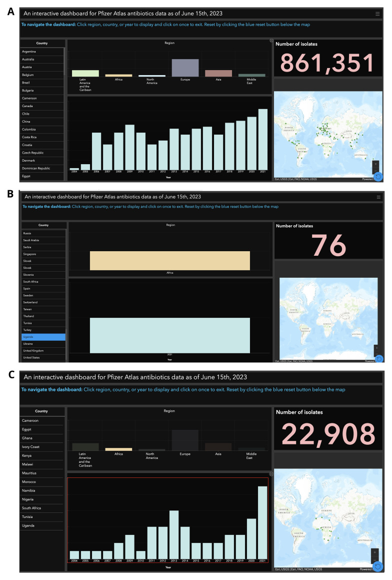Click the Africa bar in panel A Region chart
Image resolution: width=392 pixels, height=580 pixels.
[118, 76]
